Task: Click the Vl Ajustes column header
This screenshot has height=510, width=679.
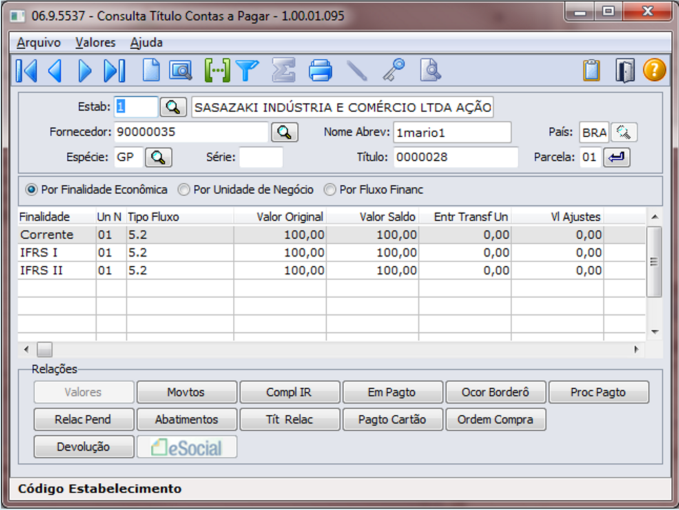Action: click(x=558, y=216)
